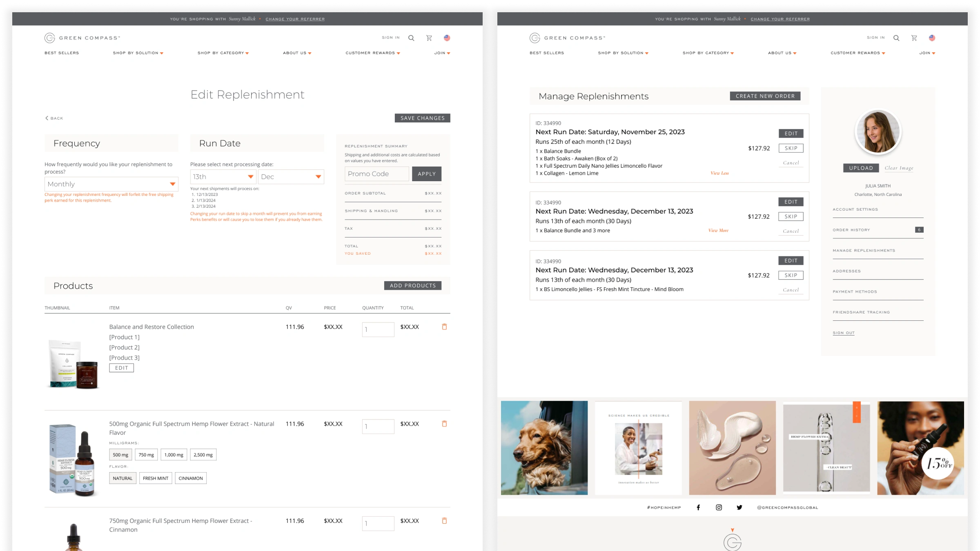Image resolution: width=980 pixels, height=551 pixels.
Task: Open the Instagram icon in the footer
Action: (x=719, y=507)
